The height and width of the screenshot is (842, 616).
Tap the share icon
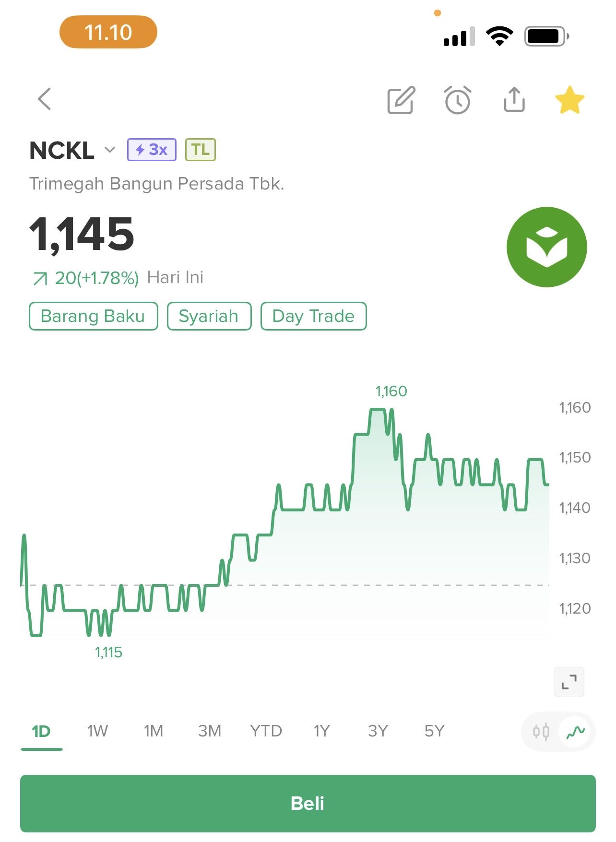coord(514,100)
